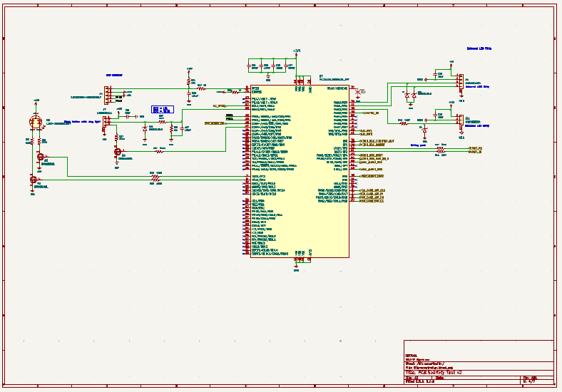The image size is (562, 392).
Task: Select the title 'PCB Solidify Tool v2'
Action: tap(439, 373)
